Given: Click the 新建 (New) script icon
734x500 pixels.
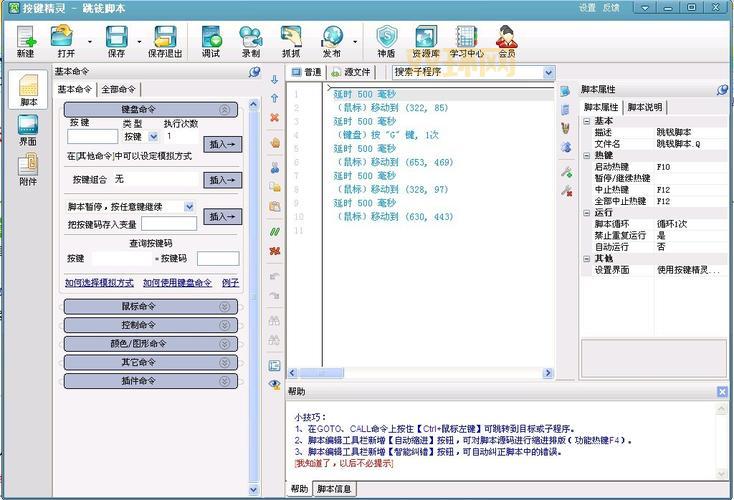Looking at the screenshot, I should pyautogui.click(x=25, y=41).
